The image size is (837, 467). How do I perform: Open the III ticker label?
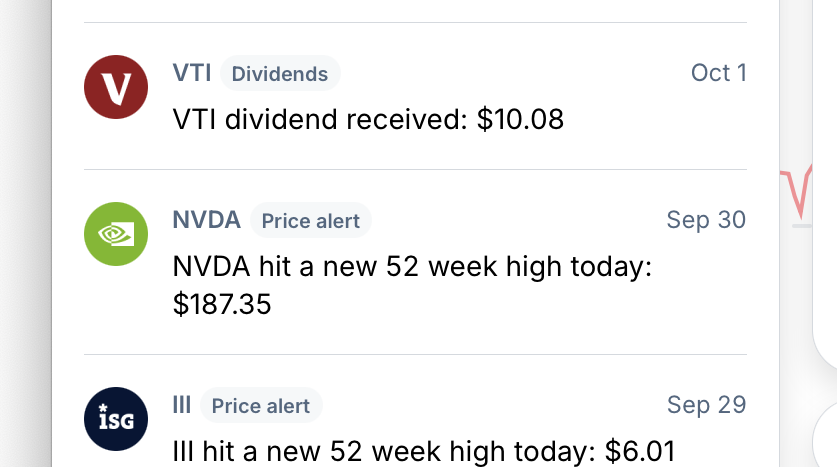point(182,405)
